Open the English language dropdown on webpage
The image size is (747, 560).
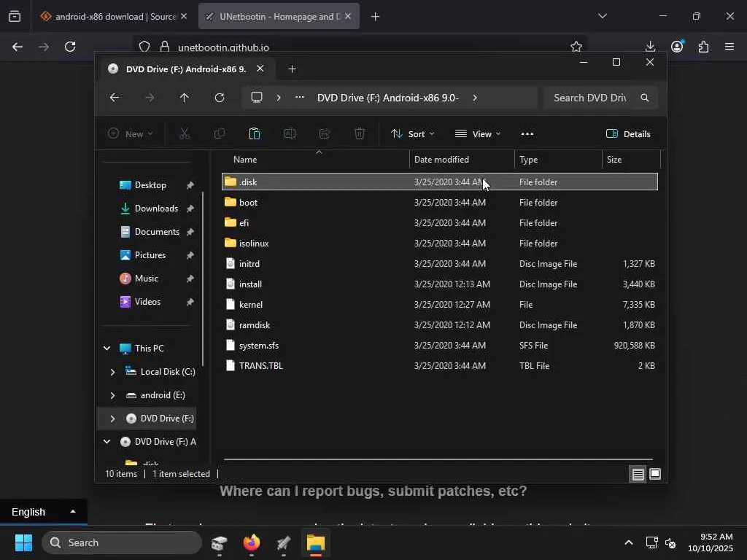pos(43,512)
